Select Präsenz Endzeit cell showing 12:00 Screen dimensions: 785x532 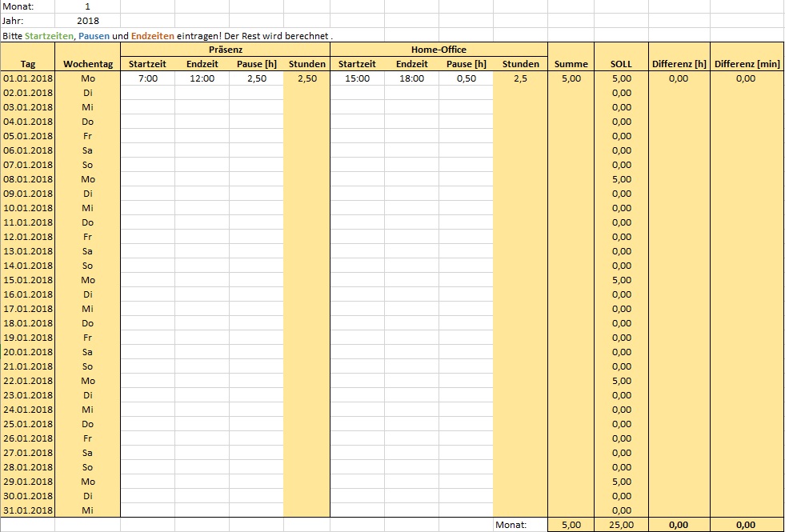pos(202,78)
